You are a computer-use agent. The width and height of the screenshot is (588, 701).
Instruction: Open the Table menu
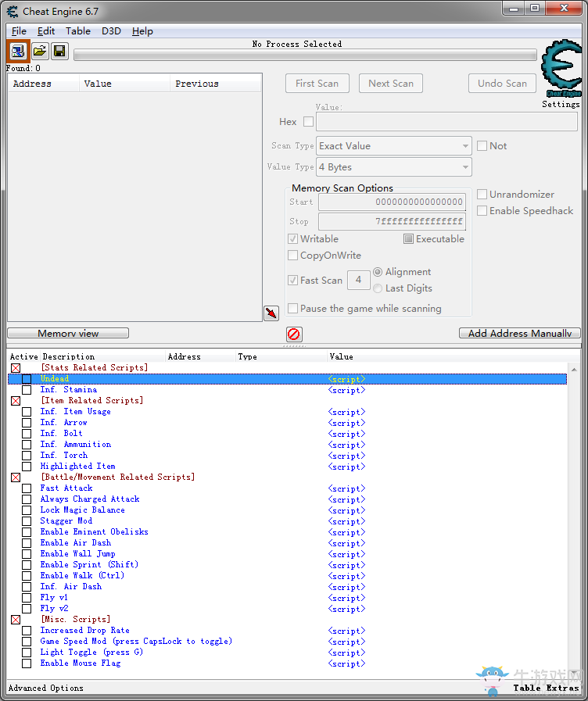pyautogui.click(x=78, y=30)
